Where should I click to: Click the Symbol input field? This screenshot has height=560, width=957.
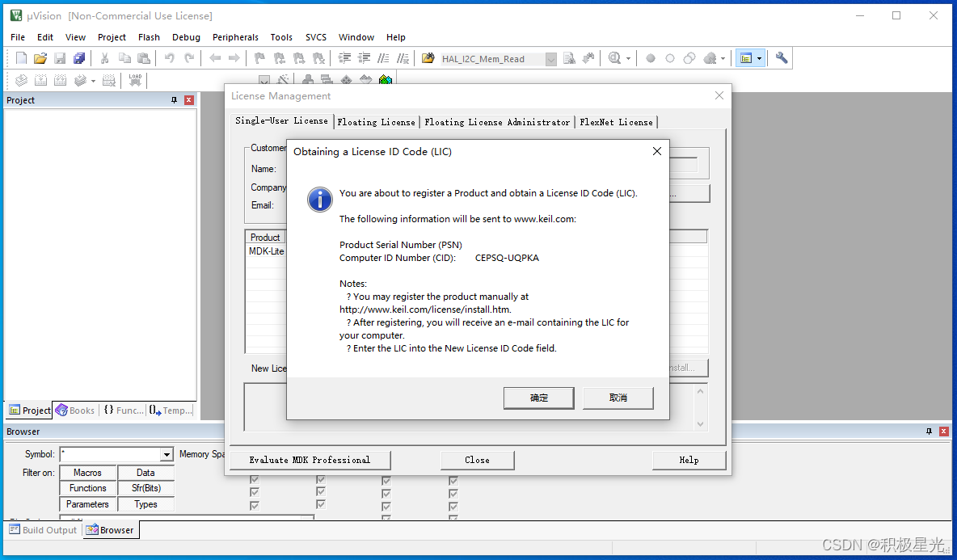pyautogui.click(x=111, y=454)
